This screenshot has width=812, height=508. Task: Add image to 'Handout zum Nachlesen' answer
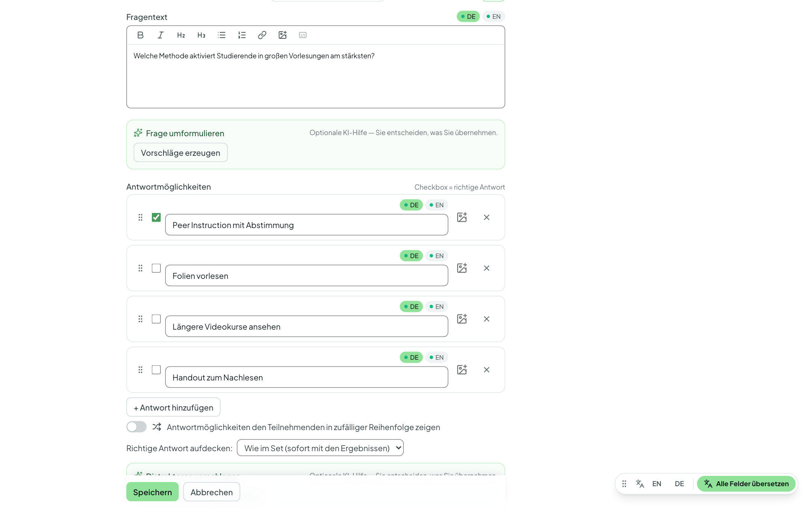(462, 370)
